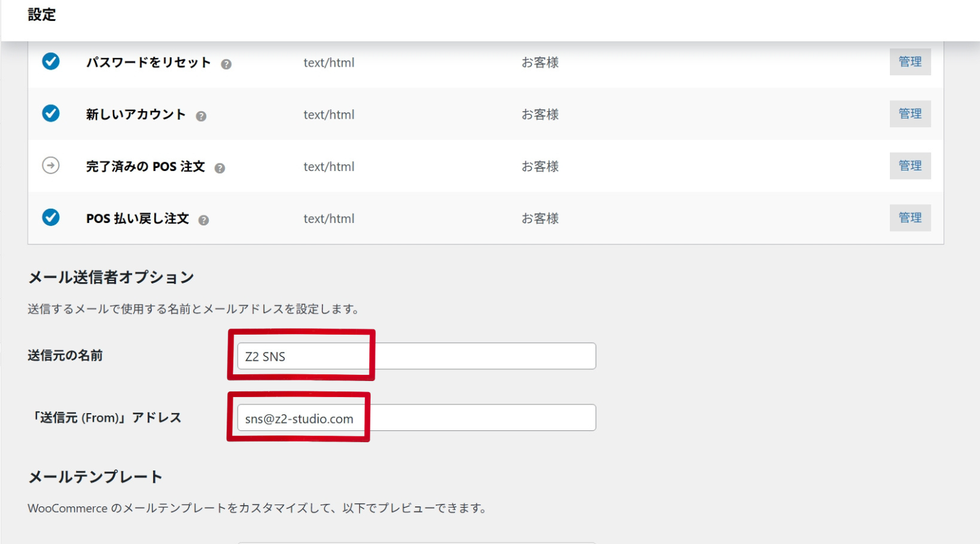Click enabled checkmark icon for パスワードをリセット

coord(51,62)
